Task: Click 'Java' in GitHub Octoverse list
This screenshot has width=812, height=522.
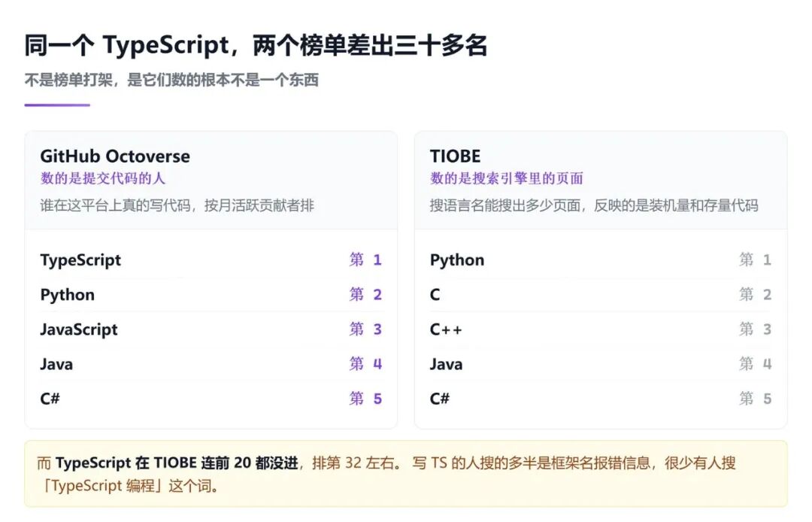Action: 56,364
